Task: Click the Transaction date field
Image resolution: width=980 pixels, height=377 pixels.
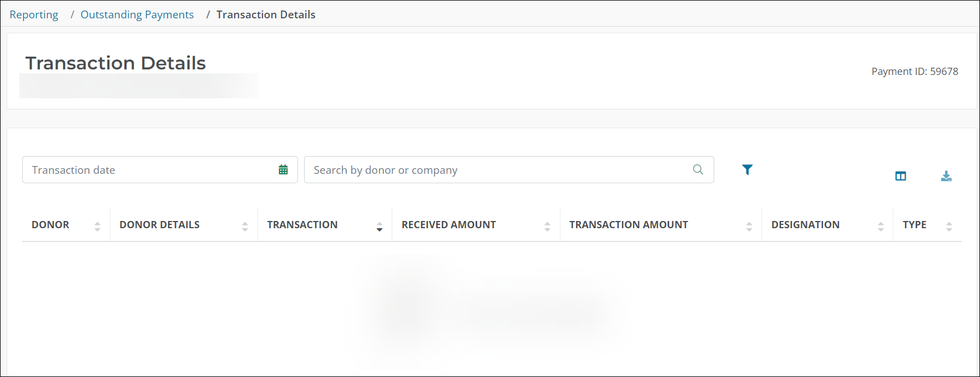Action: 150,170
